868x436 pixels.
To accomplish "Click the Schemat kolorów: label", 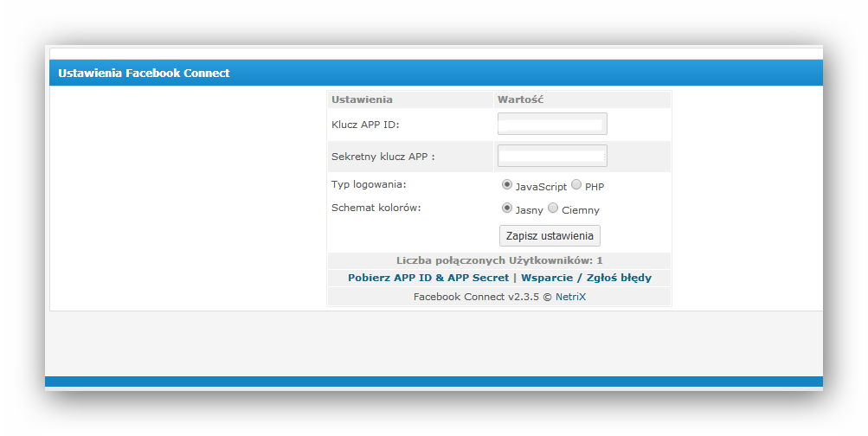I will click(376, 208).
